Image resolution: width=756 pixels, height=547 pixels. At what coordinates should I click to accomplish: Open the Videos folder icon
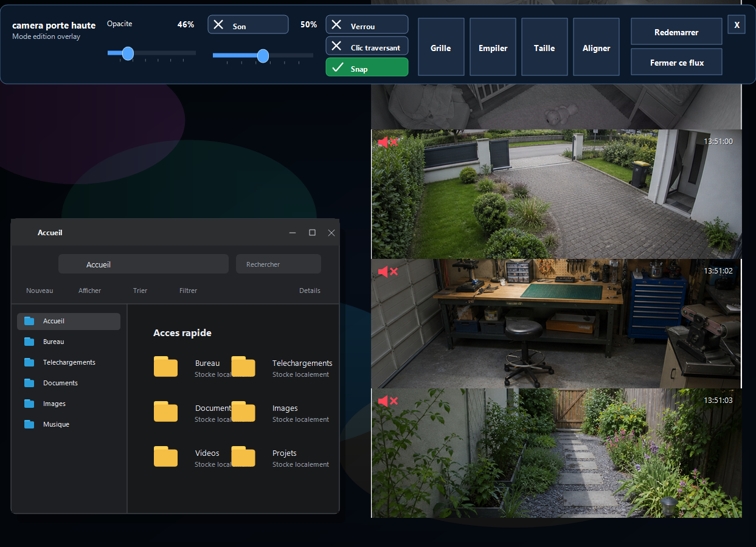pyautogui.click(x=165, y=456)
